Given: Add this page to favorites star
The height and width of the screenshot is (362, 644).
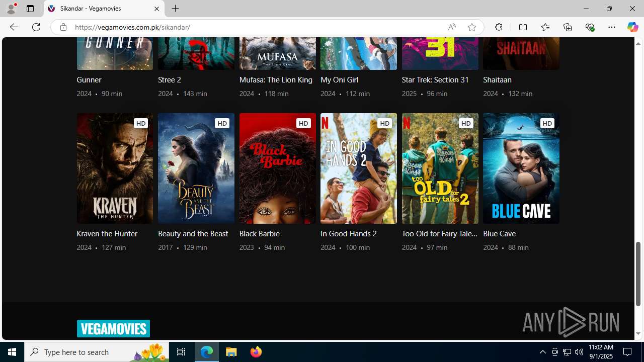Looking at the screenshot, I should click(471, 27).
